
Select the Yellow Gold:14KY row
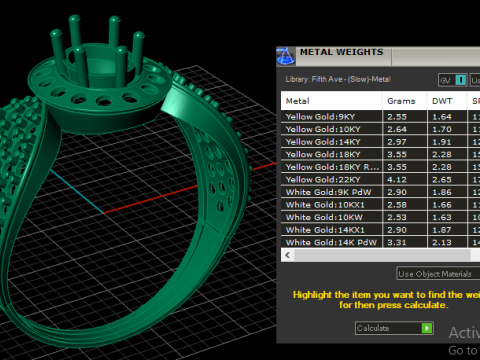380,142
